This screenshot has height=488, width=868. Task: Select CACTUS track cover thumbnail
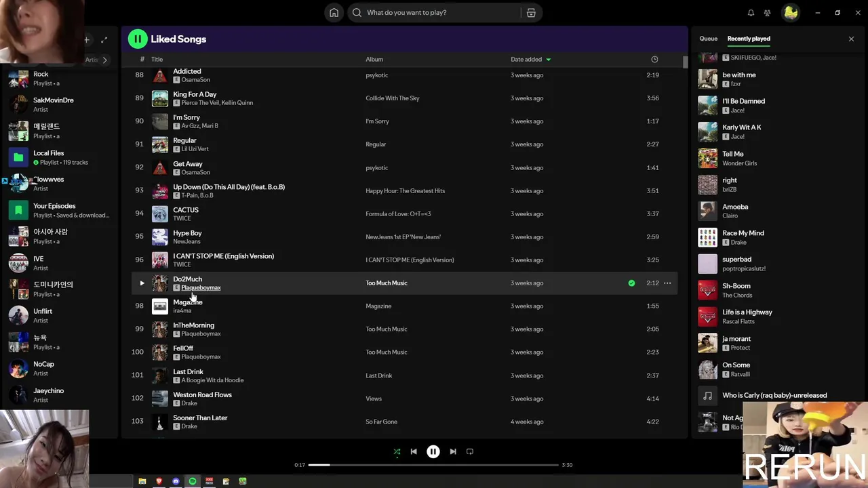[160, 213]
